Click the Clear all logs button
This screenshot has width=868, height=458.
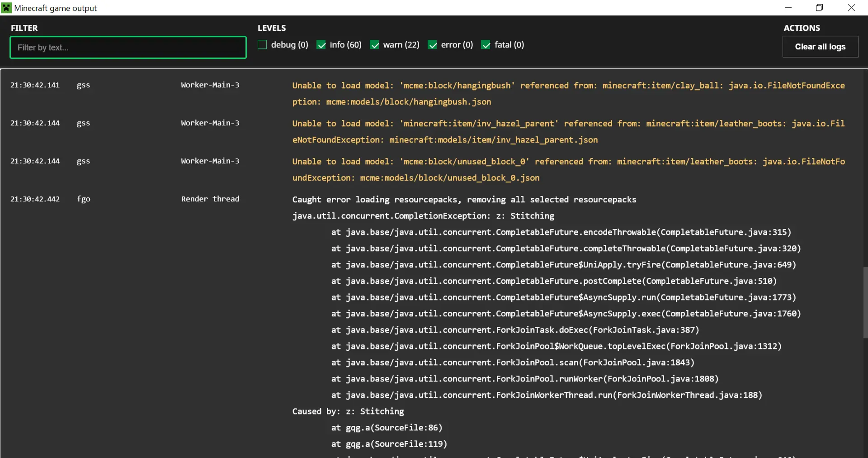pyautogui.click(x=820, y=47)
